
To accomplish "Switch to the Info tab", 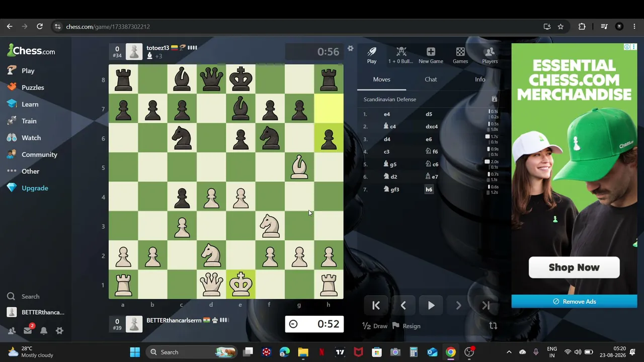I will tap(480, 79).
